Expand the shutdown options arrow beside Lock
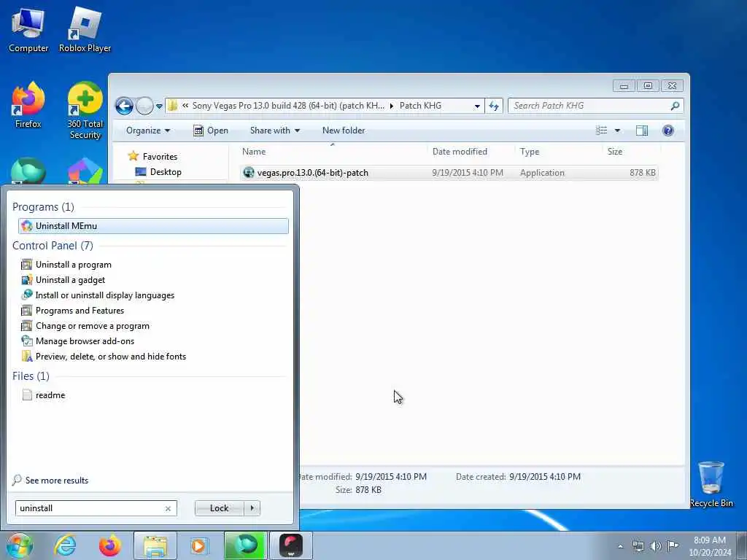Screen dimensions: 747x560 pos(252,508)
